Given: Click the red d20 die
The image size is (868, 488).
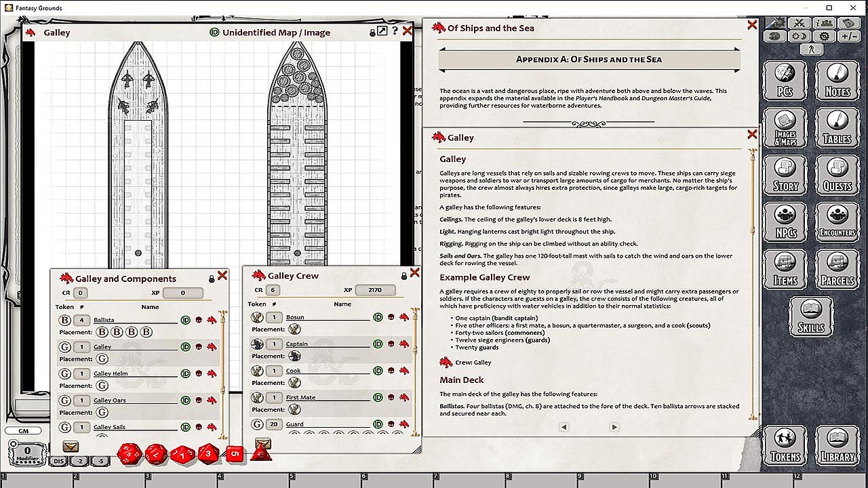Looking at the screenshot, I should click(x=130, y=455).
